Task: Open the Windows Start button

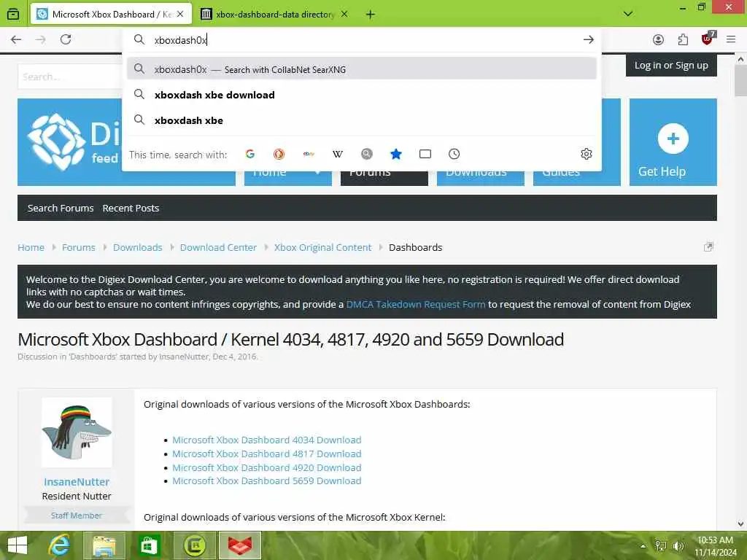Action: pyautogui.click(x=18, y=545)
